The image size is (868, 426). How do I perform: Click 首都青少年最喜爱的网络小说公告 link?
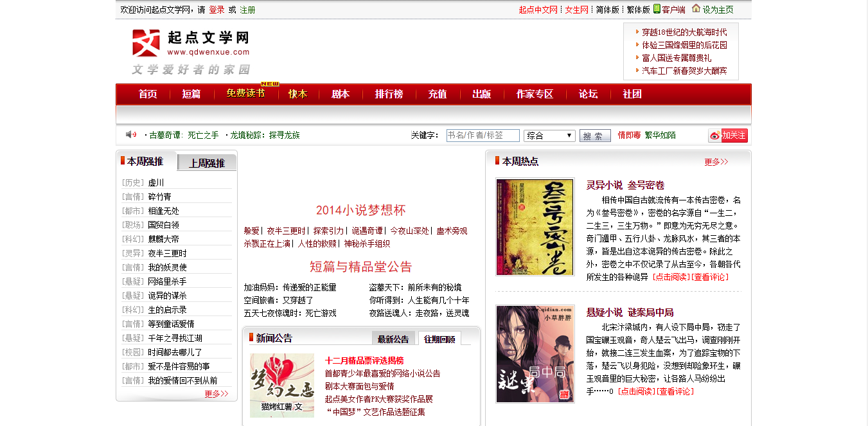tap(382, 373)
